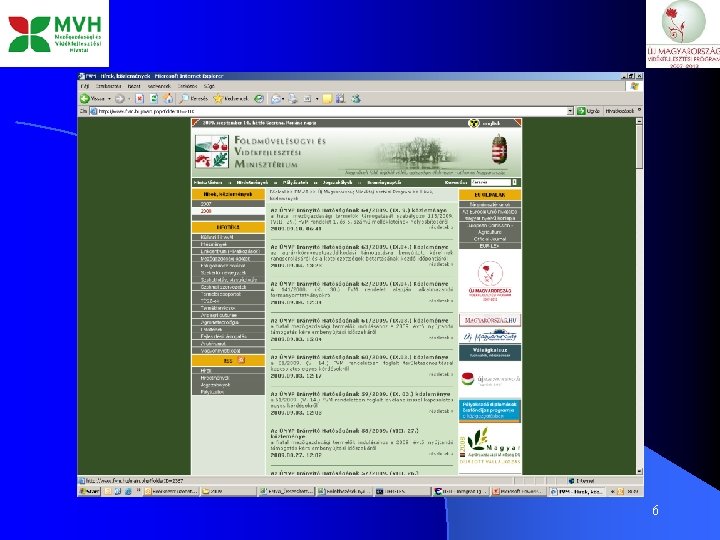The width and height of the screenshot is (720, 540).
Task: Click the IE Forward arrow button
Action: (119, 98)
